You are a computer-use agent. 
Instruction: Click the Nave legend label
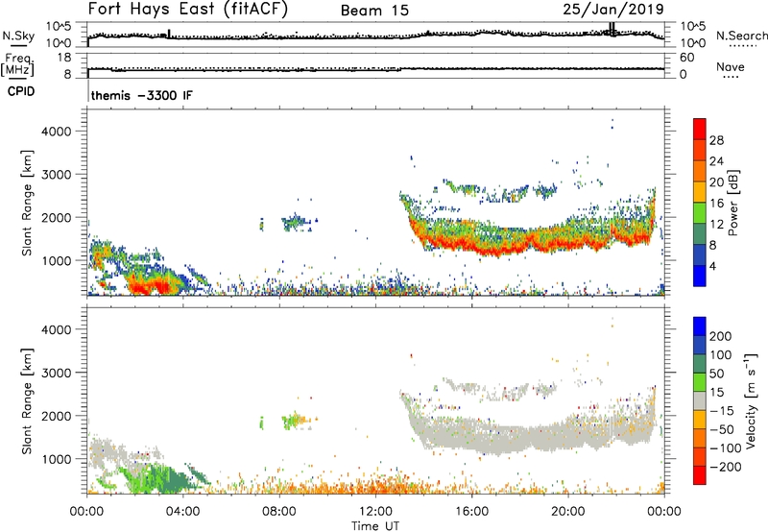pos(731,66)
